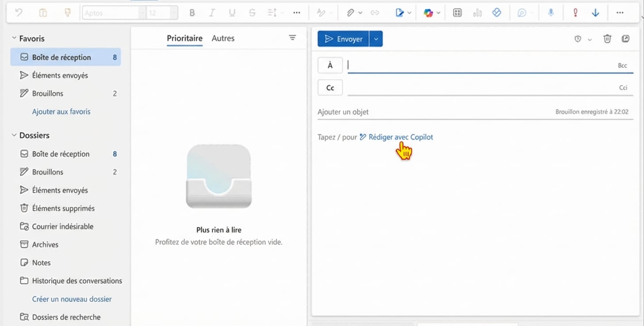The width and height of the screenshot is (644, 326).
Task: Toggle bold formatting
Action: 192,13
